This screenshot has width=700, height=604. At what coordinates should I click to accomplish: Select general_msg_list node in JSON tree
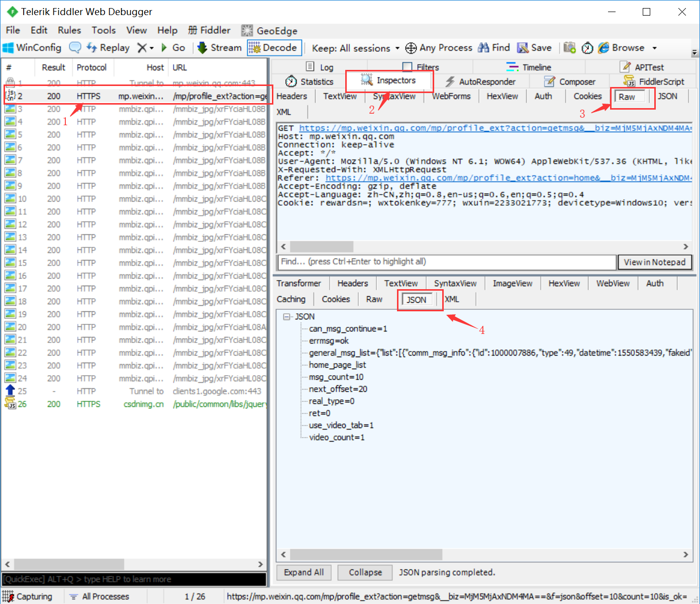[x=499, y=353]
